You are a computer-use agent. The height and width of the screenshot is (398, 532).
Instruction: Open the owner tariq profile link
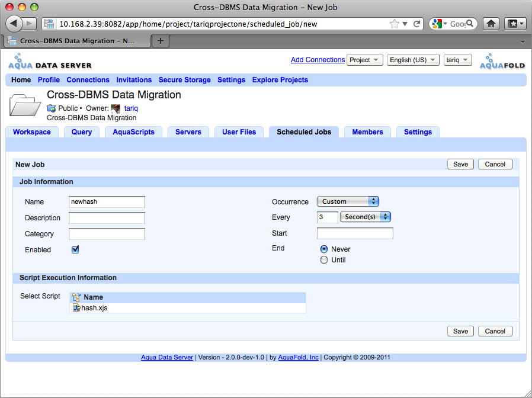131,108
